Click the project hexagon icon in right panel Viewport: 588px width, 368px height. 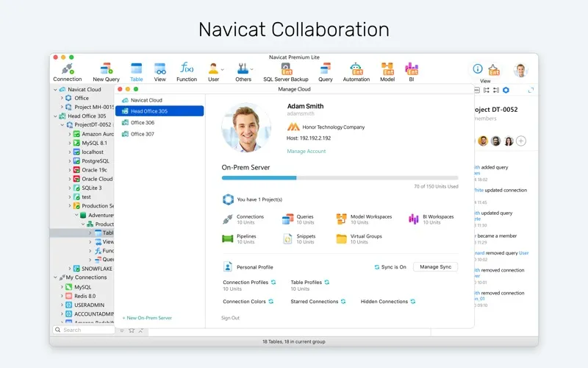click(x=506, y=90)
